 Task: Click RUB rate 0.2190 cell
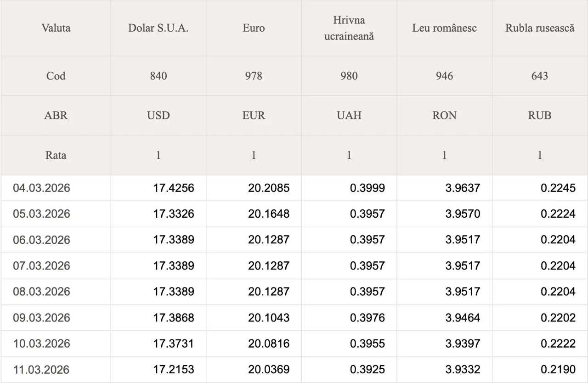point(558,370)
